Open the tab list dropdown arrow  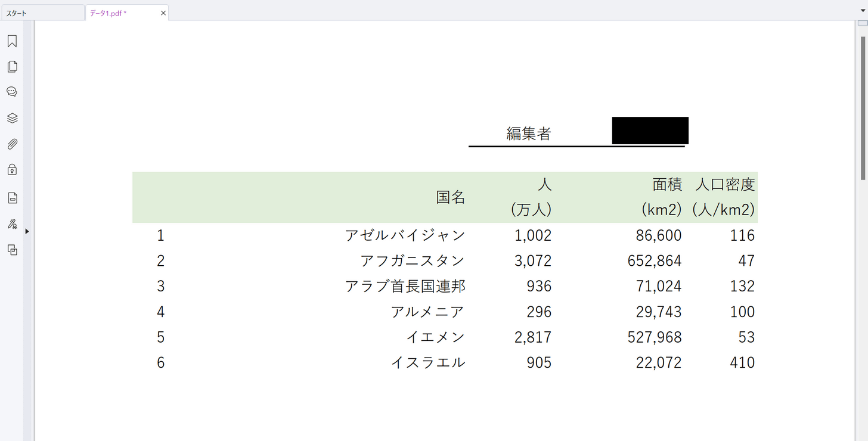pos(863,11)
